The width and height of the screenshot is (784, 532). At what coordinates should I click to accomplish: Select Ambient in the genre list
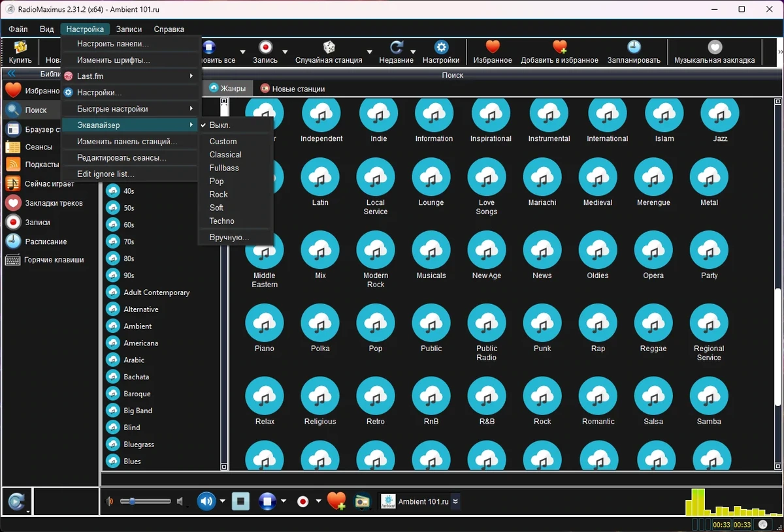pos(138,326)
